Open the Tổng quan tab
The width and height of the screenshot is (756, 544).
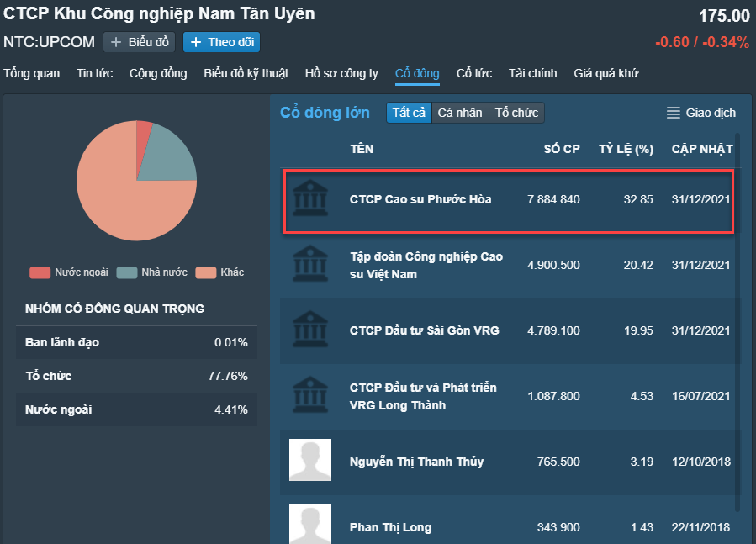click(x=32, y=73)
